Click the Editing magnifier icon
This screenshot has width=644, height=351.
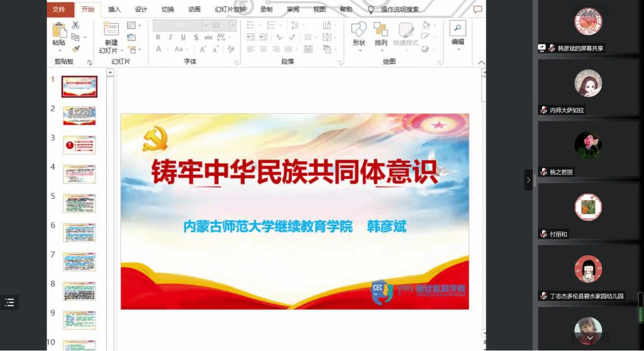tap(458, 28)
